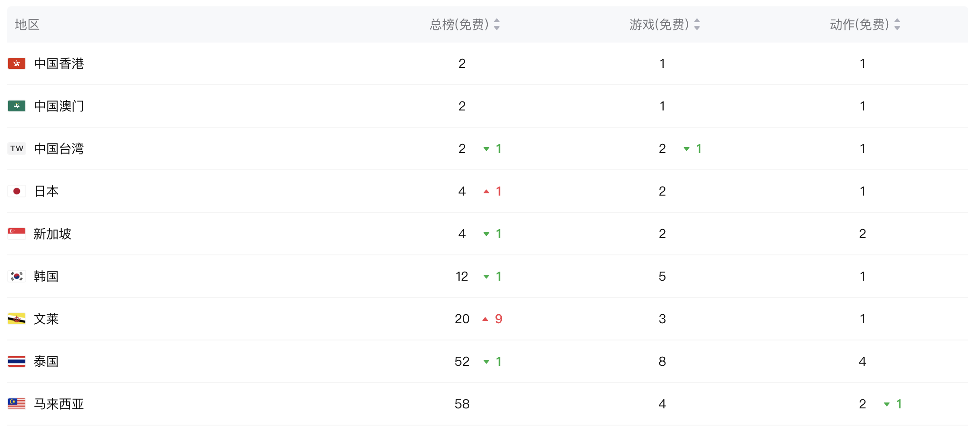Toggle sorting on the 动作(免费) column
The image size is (980, 431).
pyautogui.click(x=897, y=25)
